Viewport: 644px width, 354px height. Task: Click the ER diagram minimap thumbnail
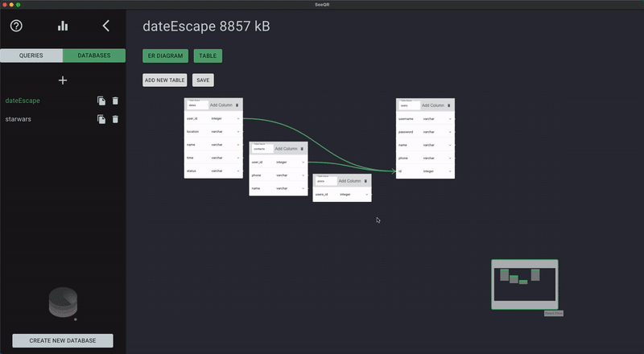525,284
